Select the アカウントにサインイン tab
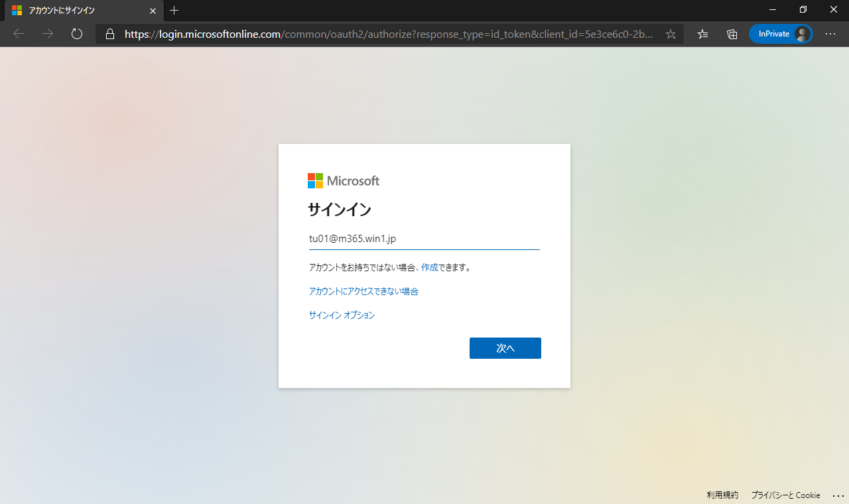 pyautogui.click(x=83, y=11)
